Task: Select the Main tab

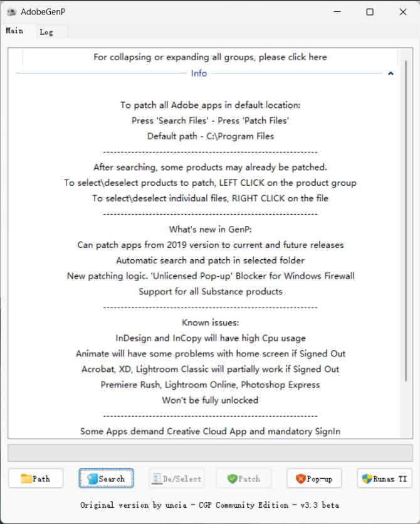Action: (14, 31)
